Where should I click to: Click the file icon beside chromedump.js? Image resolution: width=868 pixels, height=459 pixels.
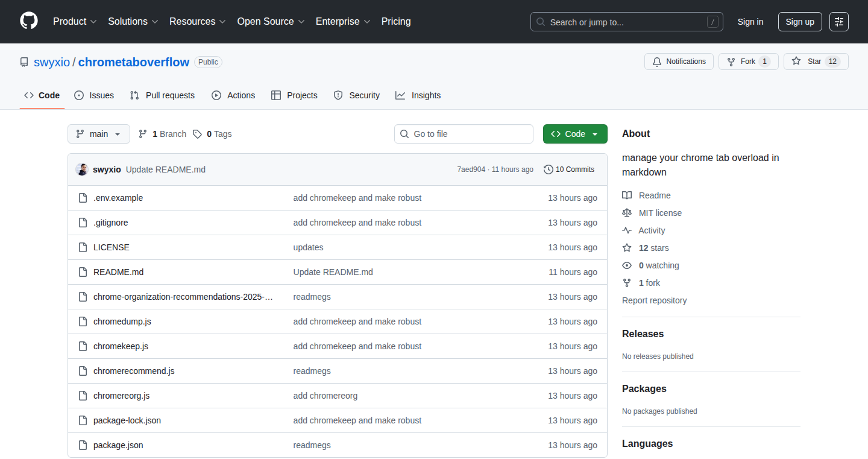click(x=83, y=321)
